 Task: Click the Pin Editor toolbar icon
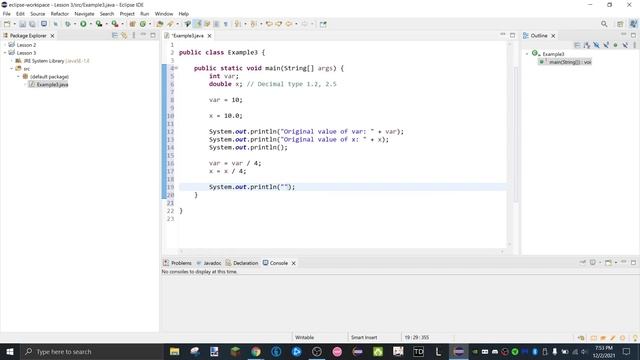(323, 24)
